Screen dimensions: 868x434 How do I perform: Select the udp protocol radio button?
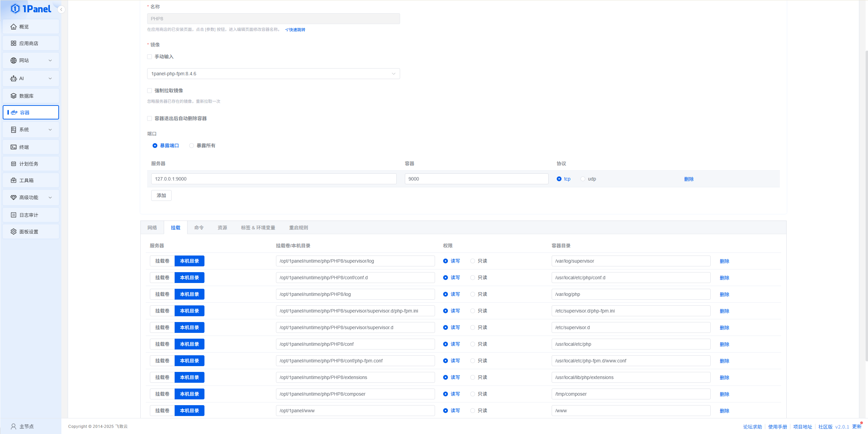click(x=583, y=179)
